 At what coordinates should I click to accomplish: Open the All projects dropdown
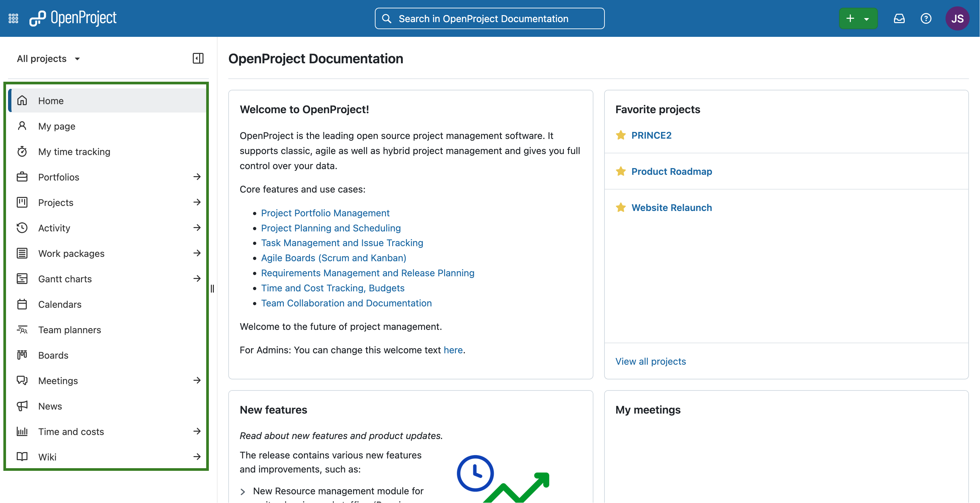coord(48,59)
